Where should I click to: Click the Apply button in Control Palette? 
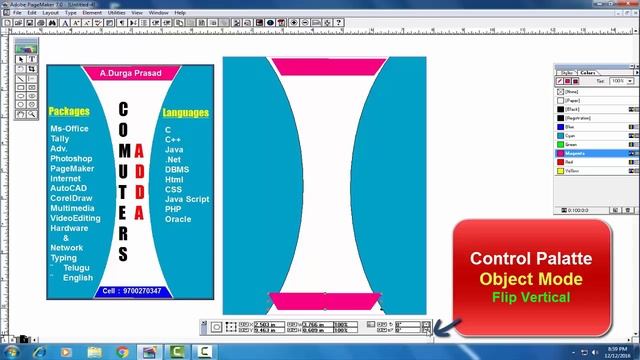216,327
